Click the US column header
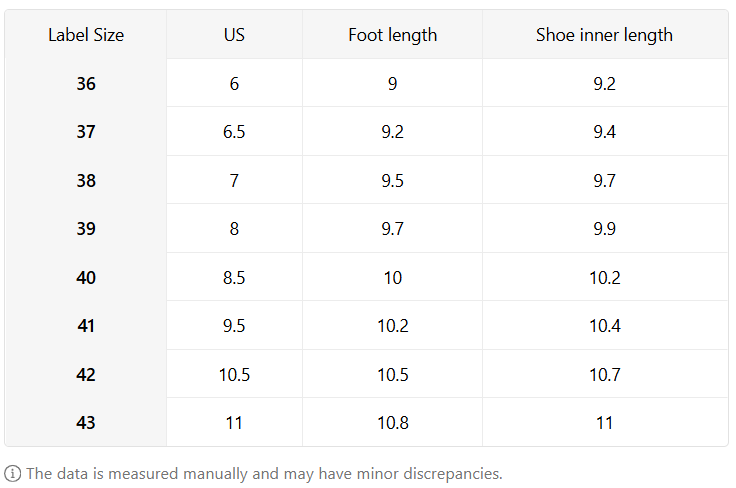736x488 pixels. pyautogui.click(x=234, y=35)
